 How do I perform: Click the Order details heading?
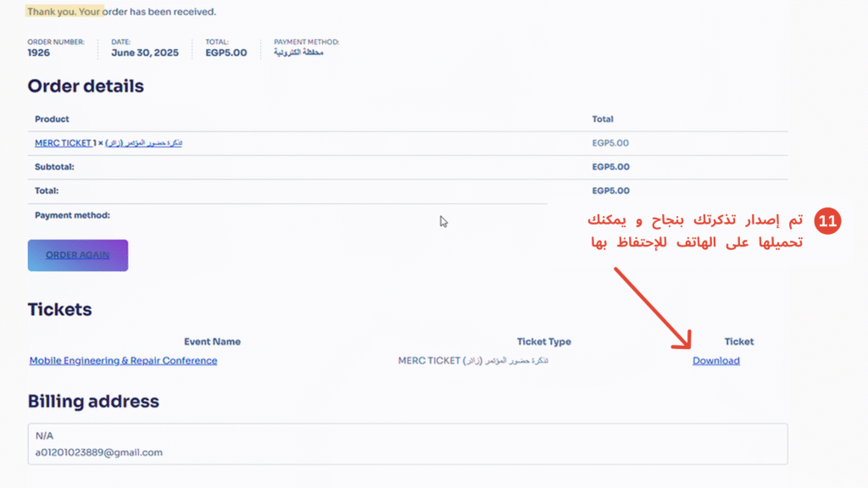[86, 86]
